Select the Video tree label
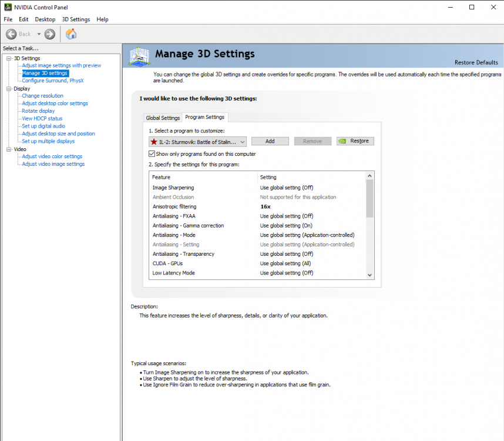The image size is (504, 441). point(20,149)
